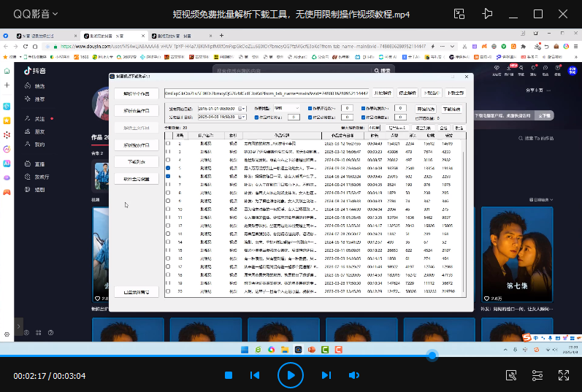Open the File Explorer folder taskbar icon
This screenshot has height=392, width=582.
click(285, 350)
